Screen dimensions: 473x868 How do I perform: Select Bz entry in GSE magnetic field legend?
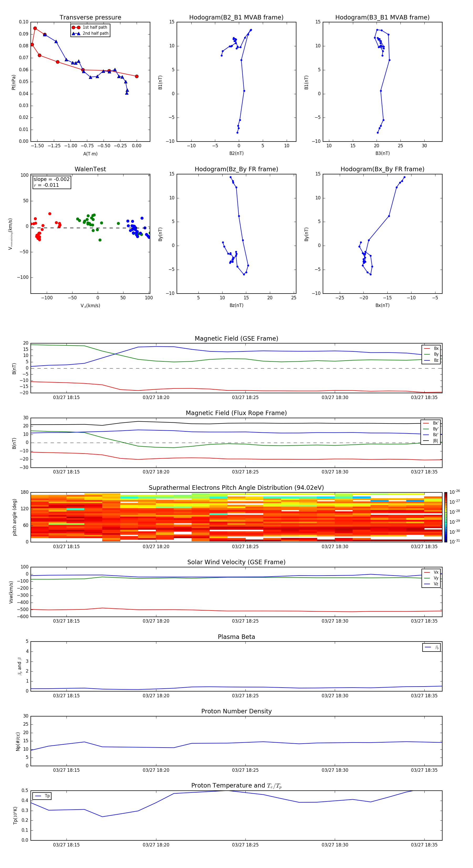click(431, 360)
